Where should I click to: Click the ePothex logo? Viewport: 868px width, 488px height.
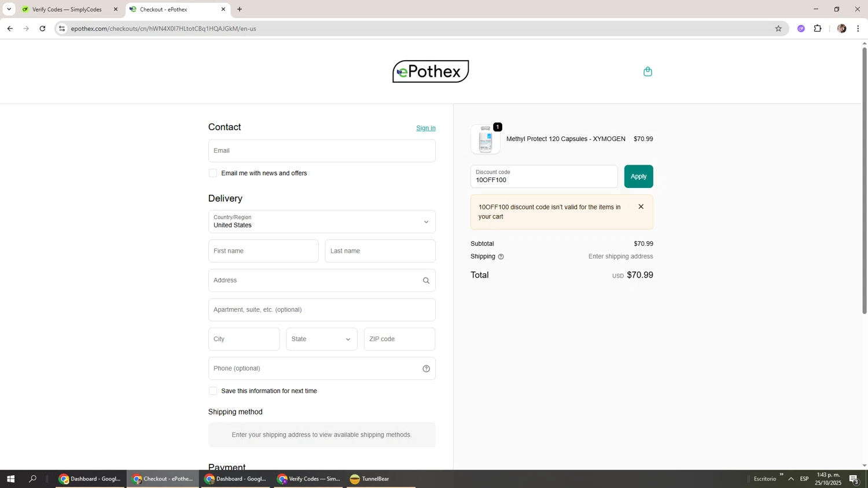431,71
